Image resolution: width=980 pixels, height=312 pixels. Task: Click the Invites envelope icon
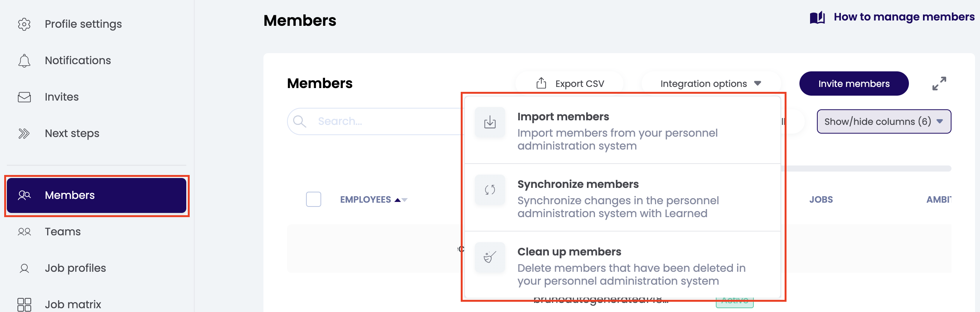pyautogui.click(x=24, y=97)
